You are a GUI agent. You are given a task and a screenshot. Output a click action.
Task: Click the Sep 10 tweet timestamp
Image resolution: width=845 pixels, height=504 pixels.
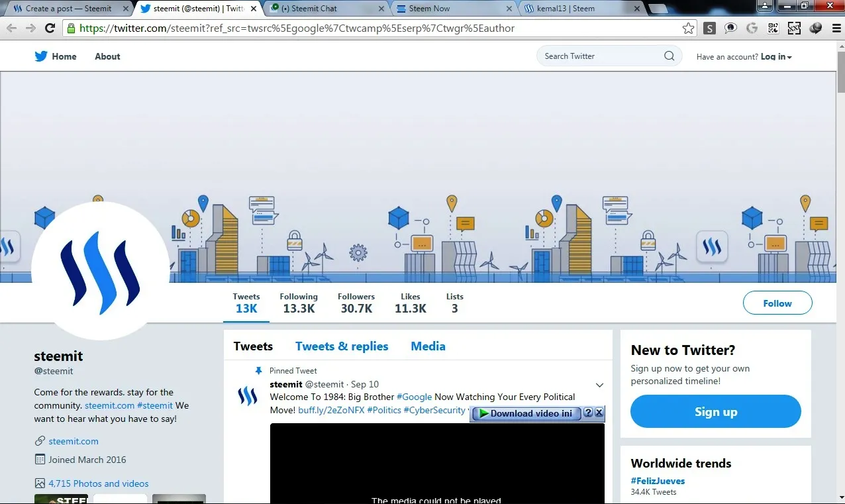[x=365, y=384]
